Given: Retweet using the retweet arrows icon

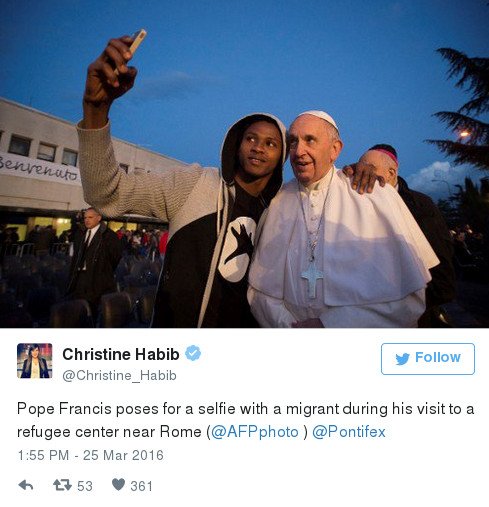Looking at the screenshot, I should point(62,485).
